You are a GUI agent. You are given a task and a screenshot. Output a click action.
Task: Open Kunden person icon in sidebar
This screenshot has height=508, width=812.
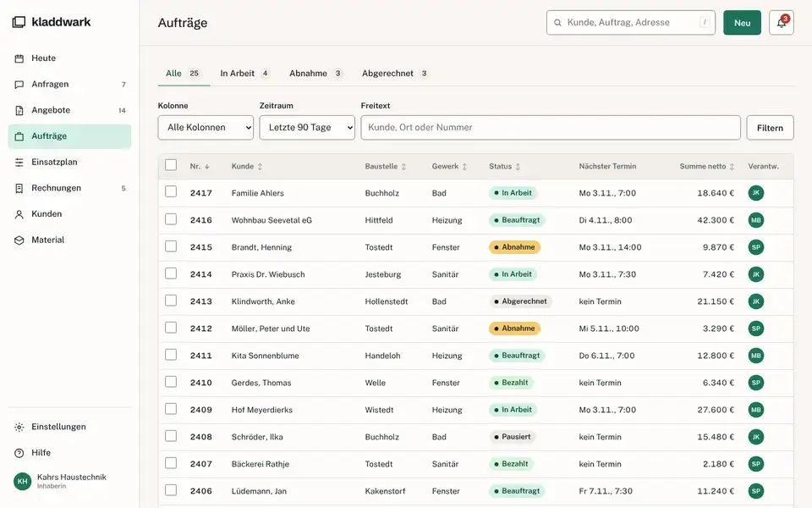[19, 213]
